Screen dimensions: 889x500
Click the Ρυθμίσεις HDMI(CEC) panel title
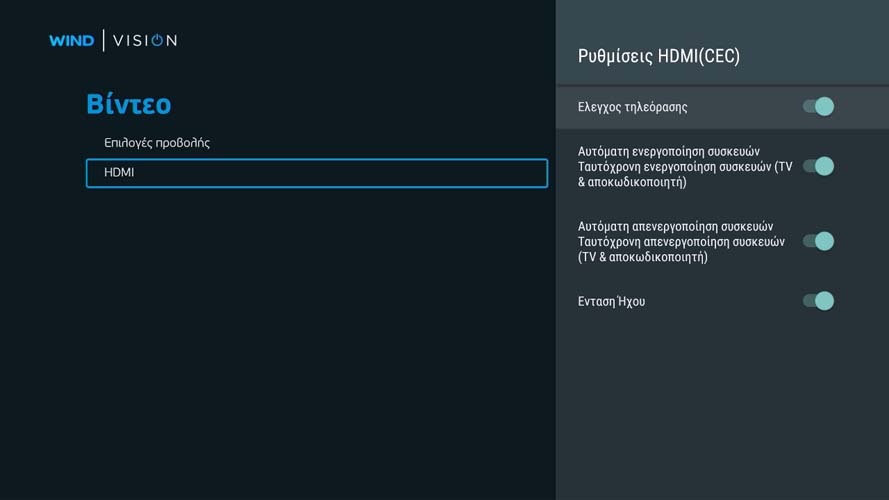[x=659, y=56]
